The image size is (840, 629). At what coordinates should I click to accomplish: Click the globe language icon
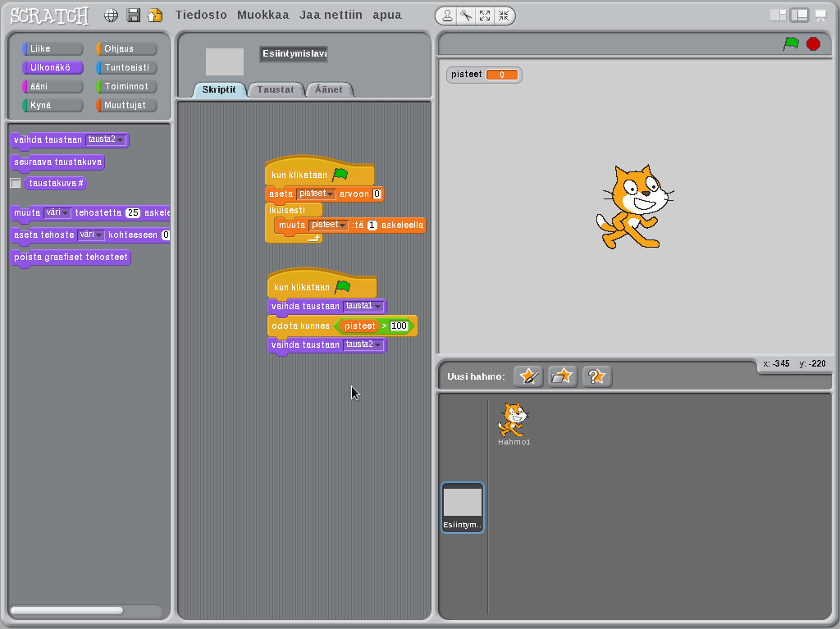[112, 16]
